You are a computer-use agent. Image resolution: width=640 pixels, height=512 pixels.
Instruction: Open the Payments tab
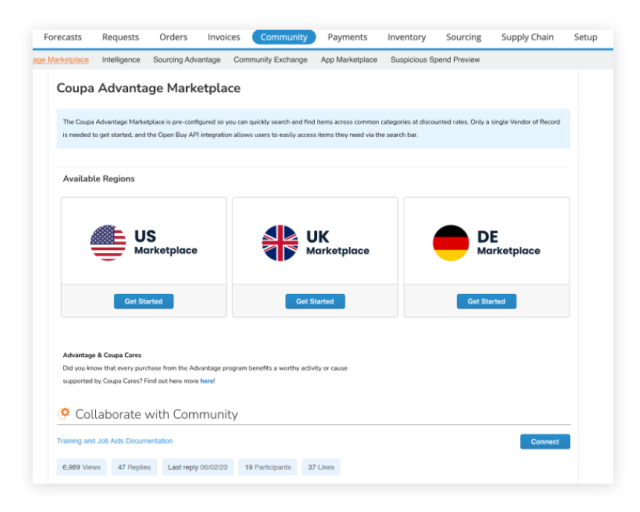click(x=347, y=37)
